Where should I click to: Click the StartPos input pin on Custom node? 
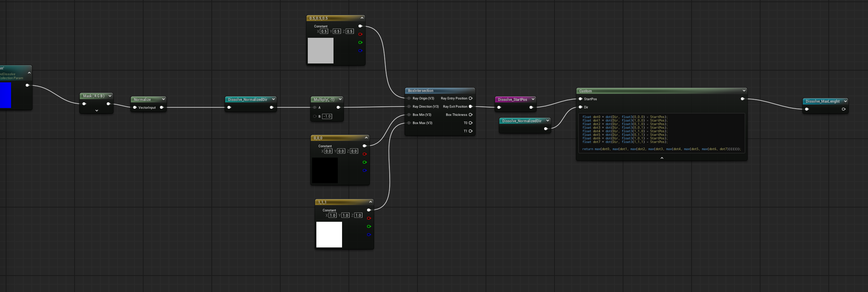(581, 99)
